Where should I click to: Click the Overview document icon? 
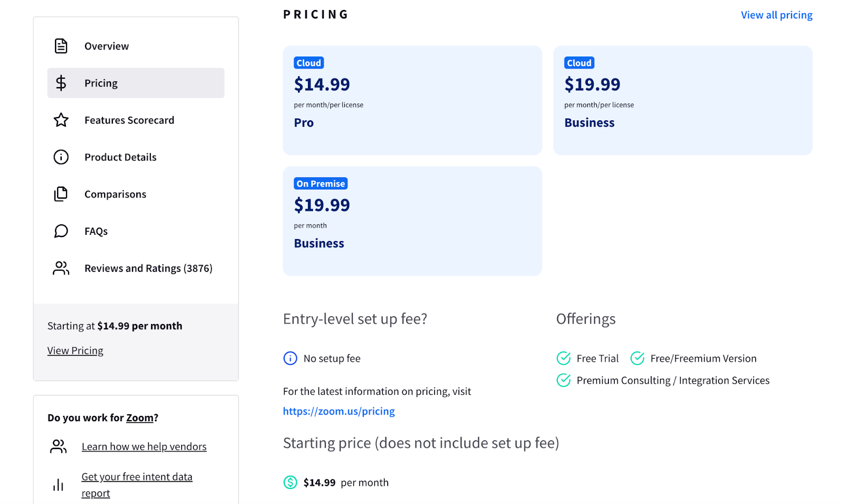[61, 46]
